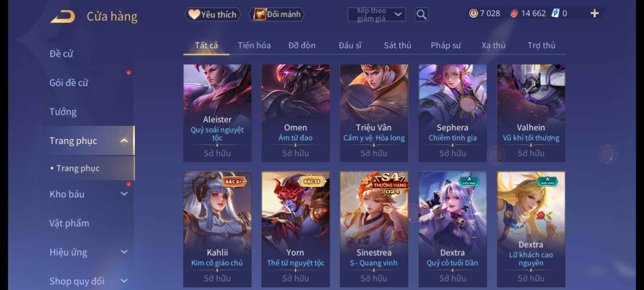Open the search magnifier icon

(x=421, y=15)
